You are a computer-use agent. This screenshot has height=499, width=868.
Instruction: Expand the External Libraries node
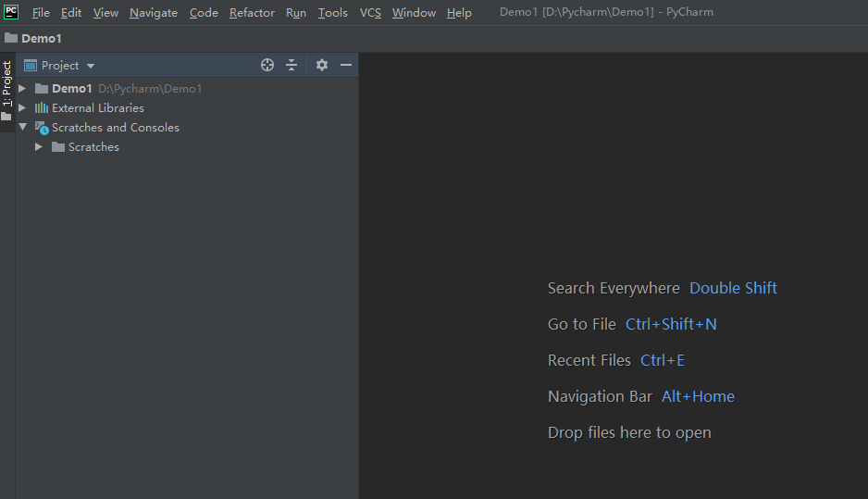click(x=22, y=108)
